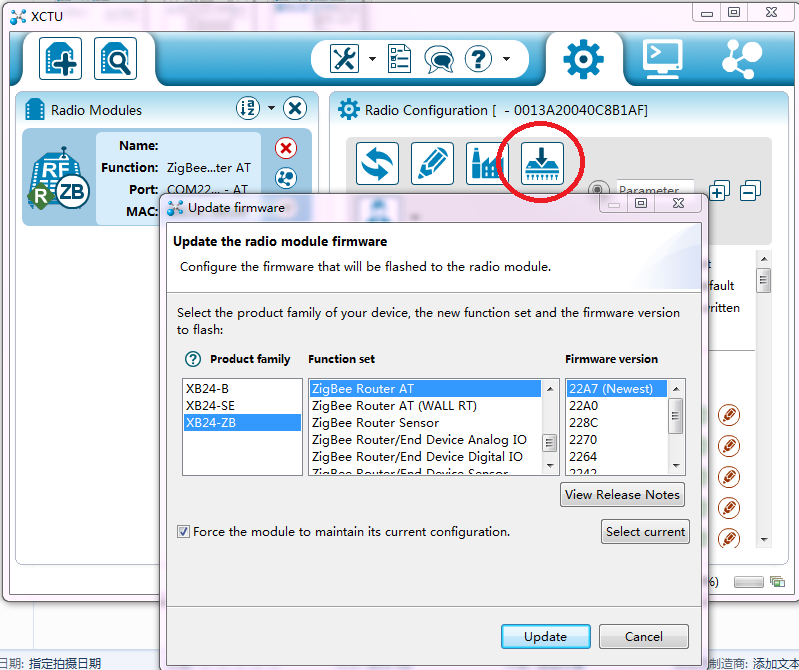The width and height of the screenshot is (799, 670).
Task: Click third orange write-setting pencil icon
Action: [x=729, y=477]
